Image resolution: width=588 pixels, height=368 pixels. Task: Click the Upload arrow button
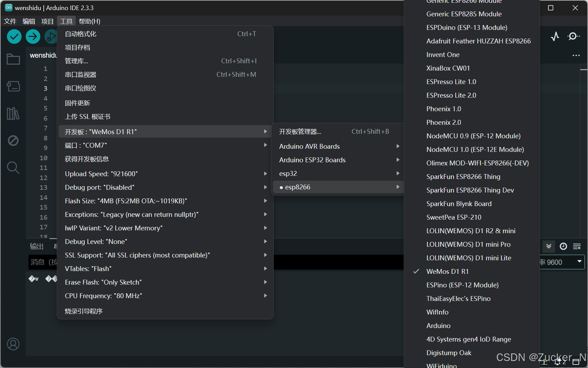[x=33, y=36]
